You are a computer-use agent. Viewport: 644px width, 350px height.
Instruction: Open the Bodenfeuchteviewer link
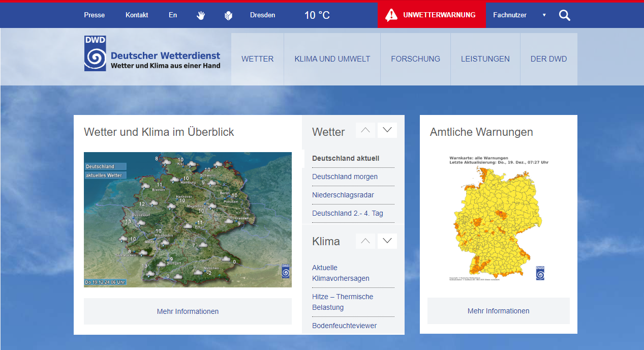(x=344, y=326)
